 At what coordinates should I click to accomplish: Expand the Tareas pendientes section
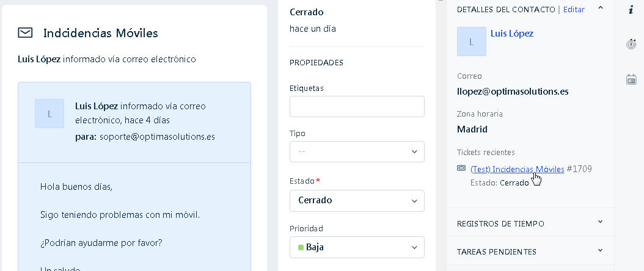click(x=600, y=251)
